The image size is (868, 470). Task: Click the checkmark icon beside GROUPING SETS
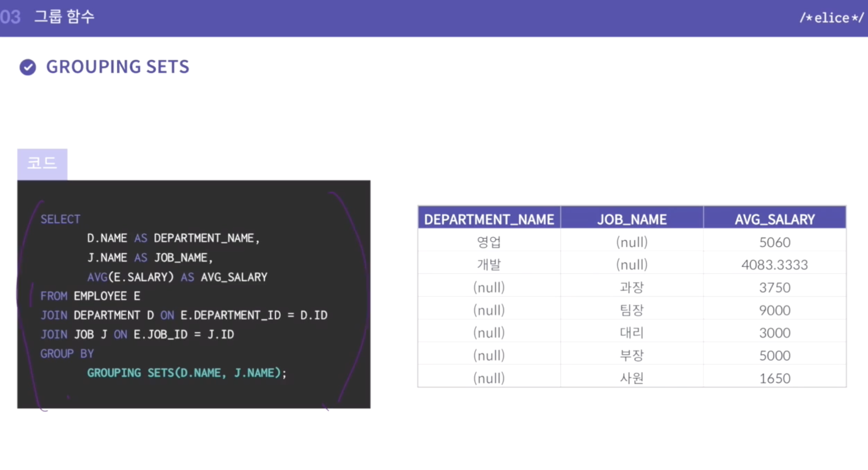pos(28,67)
